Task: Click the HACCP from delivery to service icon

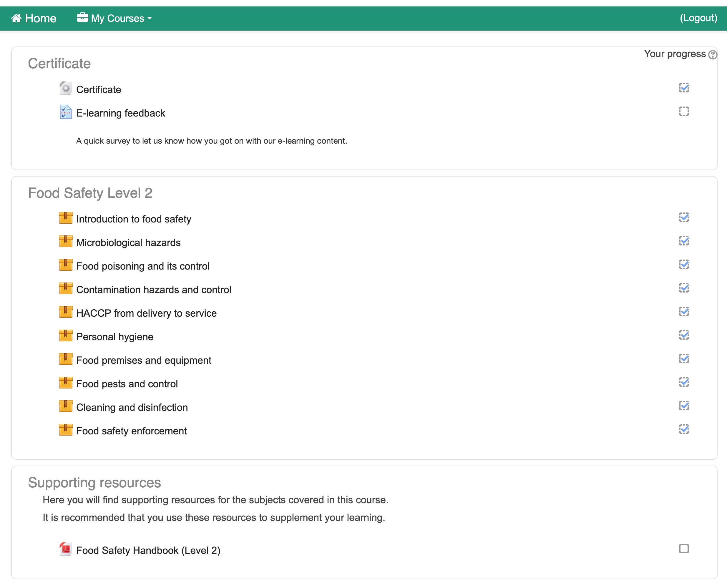Action: pyautogui.click(x=65, y=312)
